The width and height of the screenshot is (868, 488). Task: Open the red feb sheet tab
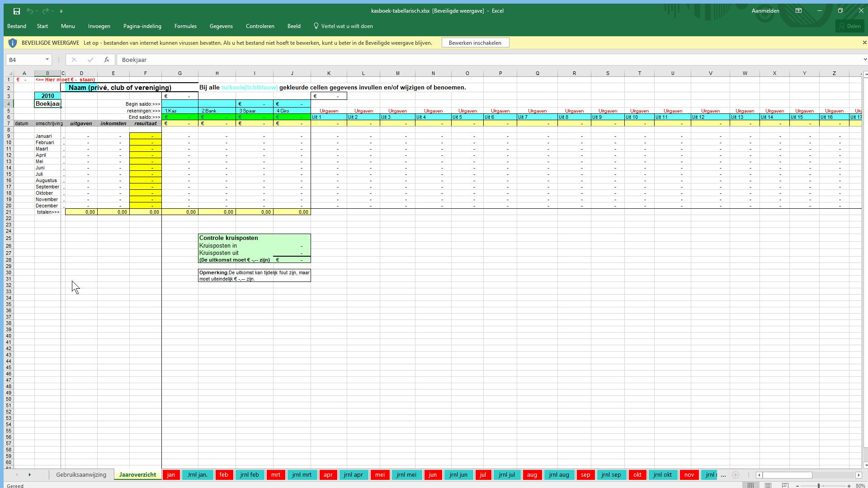tap(224, 475)
